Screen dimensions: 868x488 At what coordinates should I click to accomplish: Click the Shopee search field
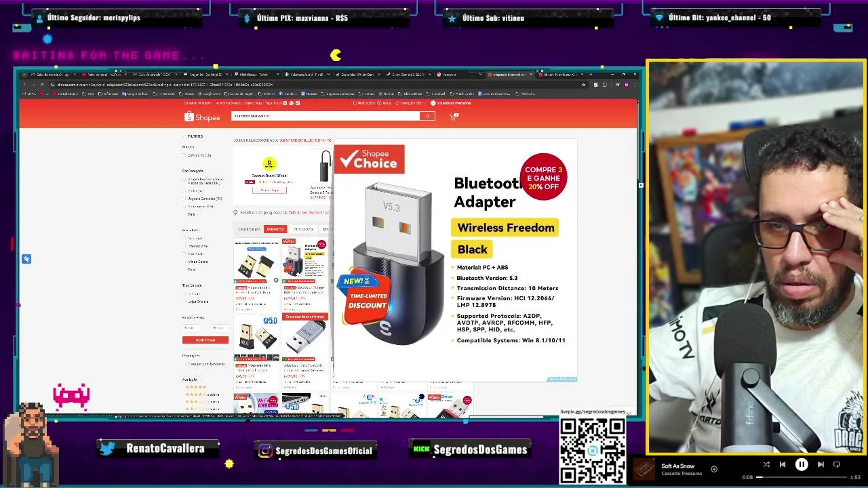point(325,116)
